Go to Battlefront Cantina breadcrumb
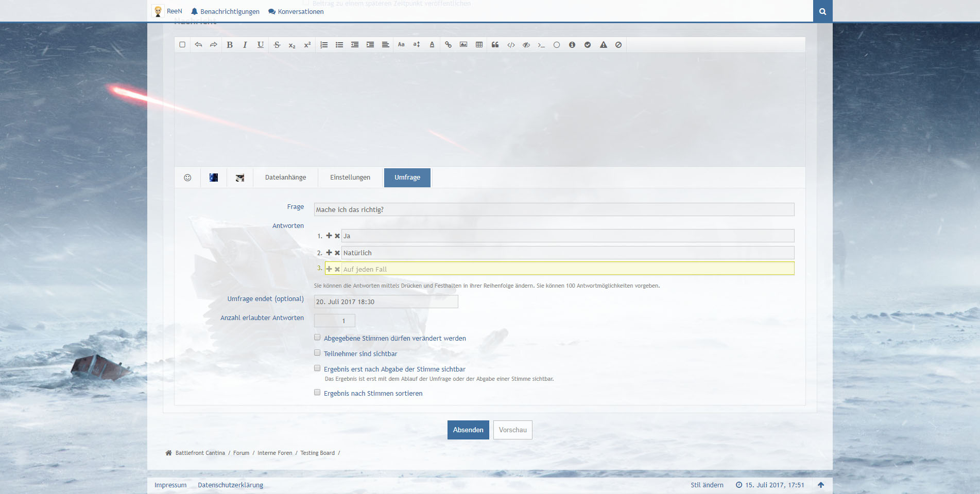 tap(200, 453)
